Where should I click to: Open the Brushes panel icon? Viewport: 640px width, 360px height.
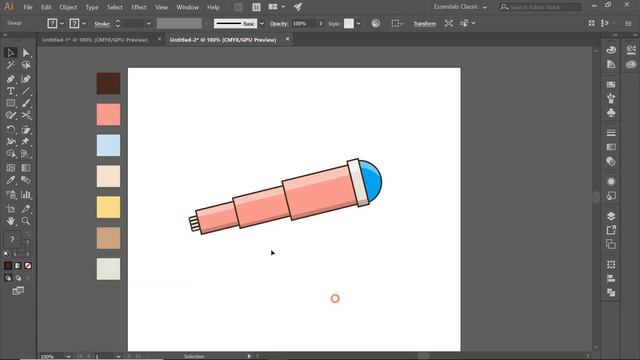(x=611, y=98)
